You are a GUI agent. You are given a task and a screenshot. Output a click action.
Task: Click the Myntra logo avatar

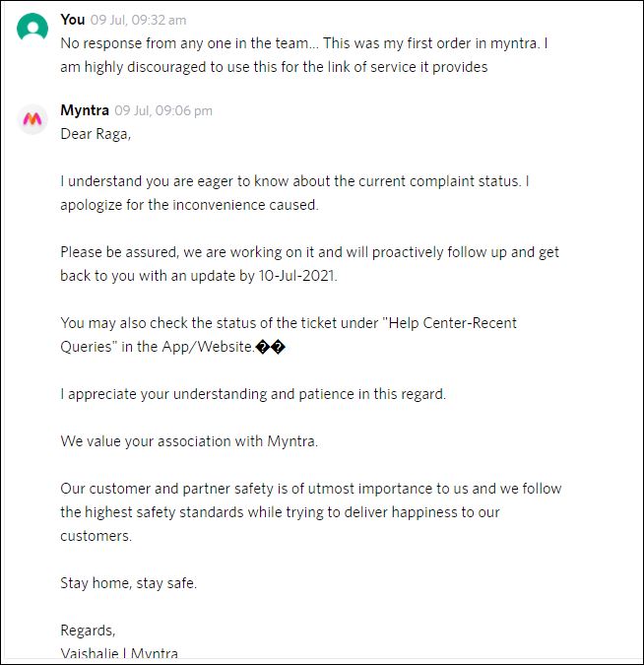pos(32,119)
